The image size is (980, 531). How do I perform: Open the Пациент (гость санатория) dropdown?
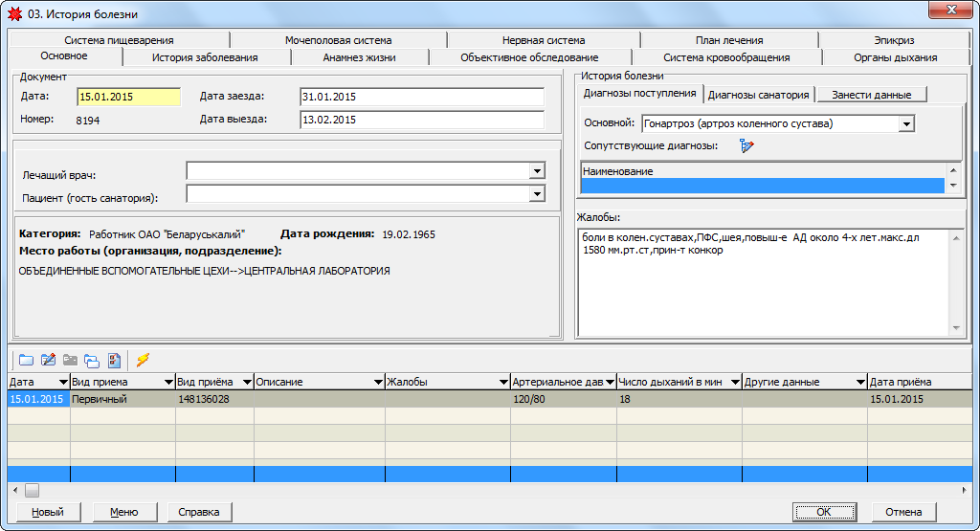[537, 194]
